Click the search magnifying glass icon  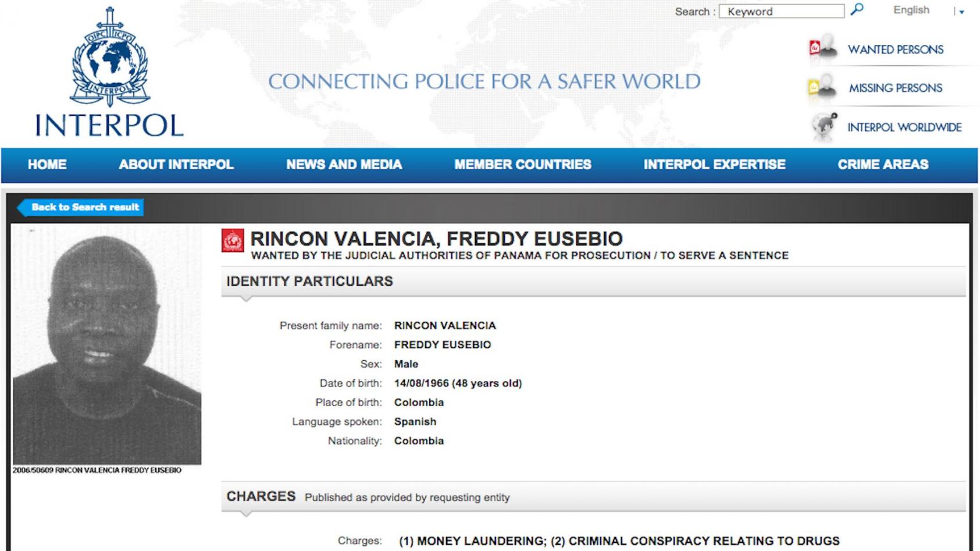pos(857,10)
